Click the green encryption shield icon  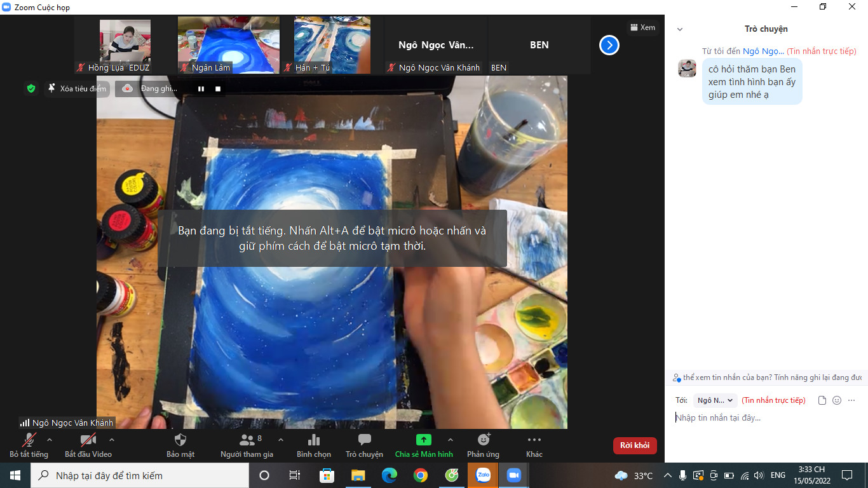tap(31, 89)
